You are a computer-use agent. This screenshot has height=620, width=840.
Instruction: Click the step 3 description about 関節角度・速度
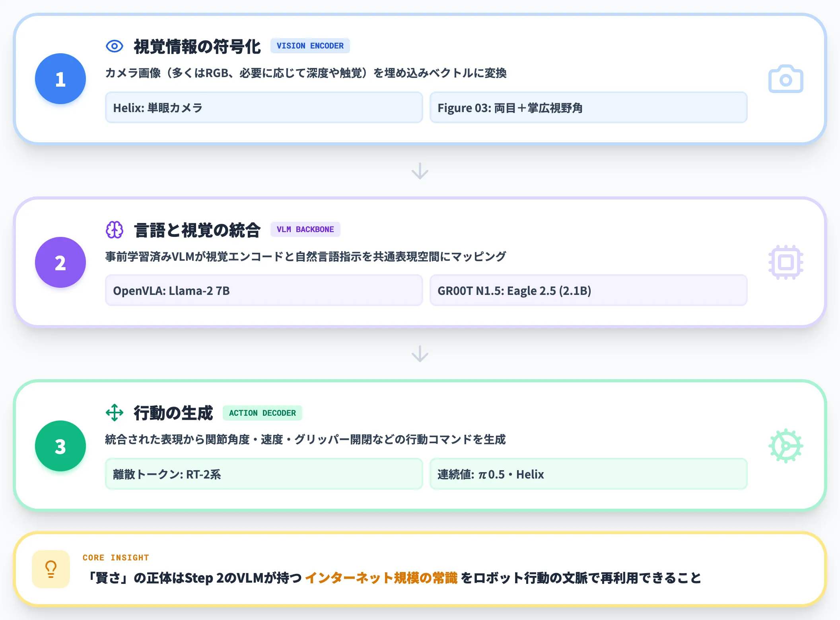point(305,440)
